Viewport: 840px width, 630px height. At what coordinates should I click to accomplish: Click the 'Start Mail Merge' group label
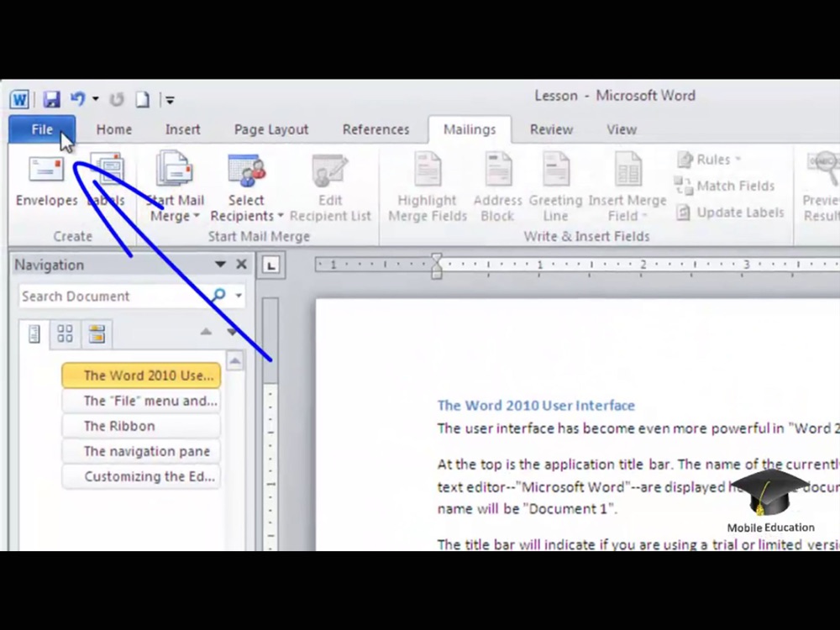click(259, 236)
